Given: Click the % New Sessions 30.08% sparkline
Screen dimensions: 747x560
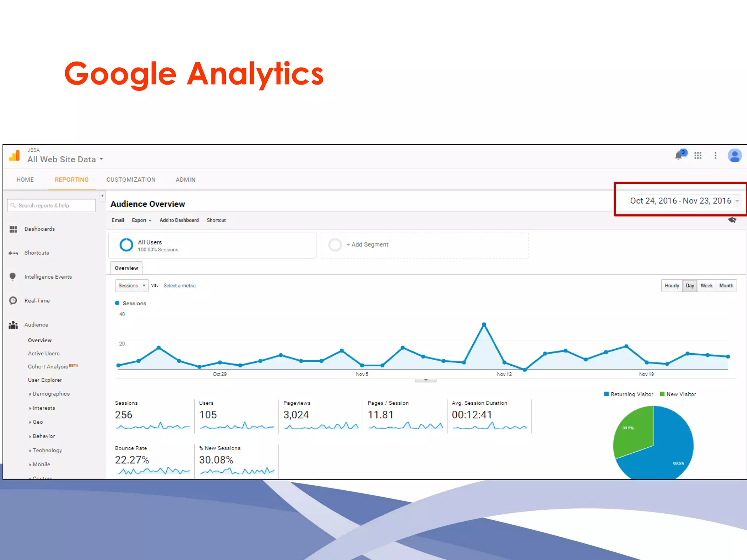Looking at the screenshot, I should pyautogui.click(x=237, y=471).
